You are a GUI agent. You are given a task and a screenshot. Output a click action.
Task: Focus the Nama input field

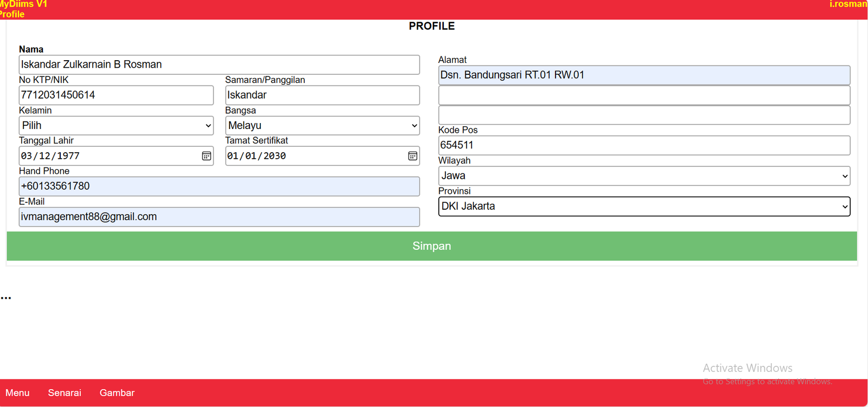pyautogui.click(x=219, y=64)
